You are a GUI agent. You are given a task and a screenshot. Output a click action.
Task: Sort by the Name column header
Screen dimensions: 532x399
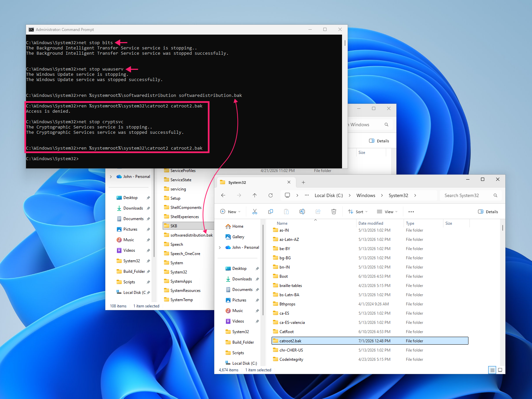(x=282, y=223)
